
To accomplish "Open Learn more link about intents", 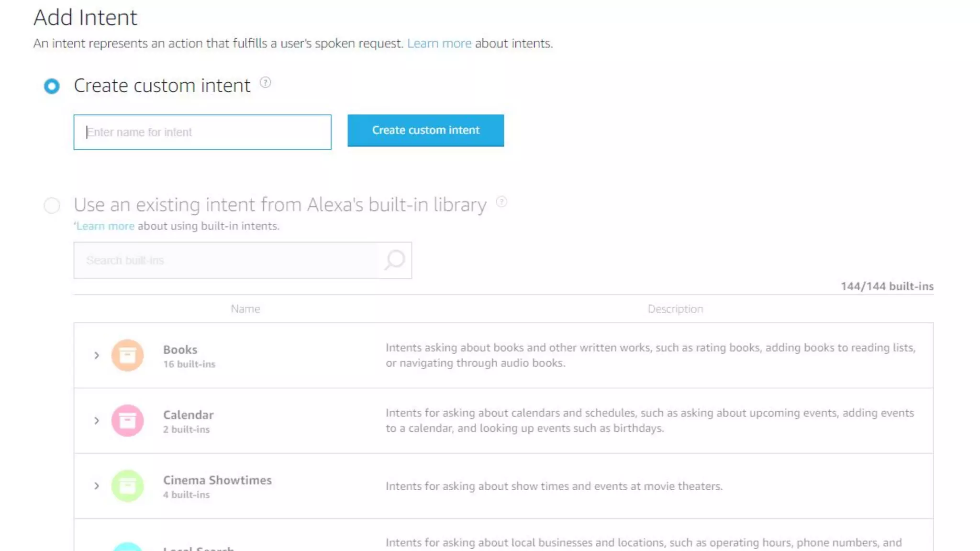I will tap(439, 44).
